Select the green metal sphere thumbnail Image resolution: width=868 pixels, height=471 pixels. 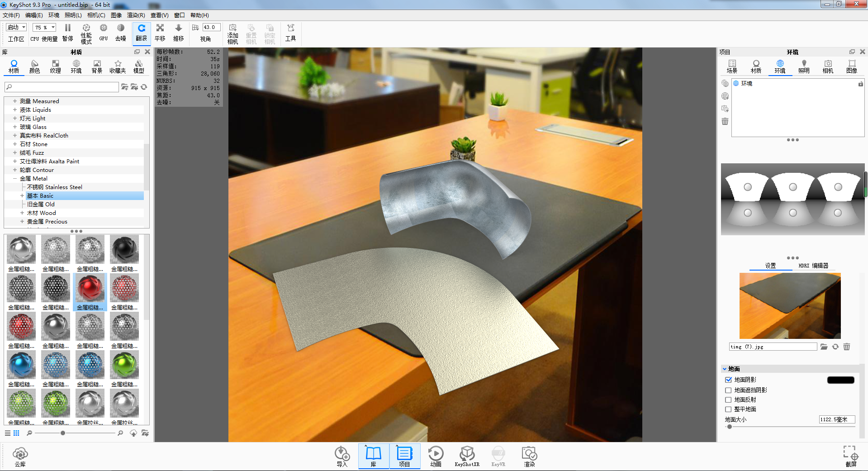[x=124, y=365]
